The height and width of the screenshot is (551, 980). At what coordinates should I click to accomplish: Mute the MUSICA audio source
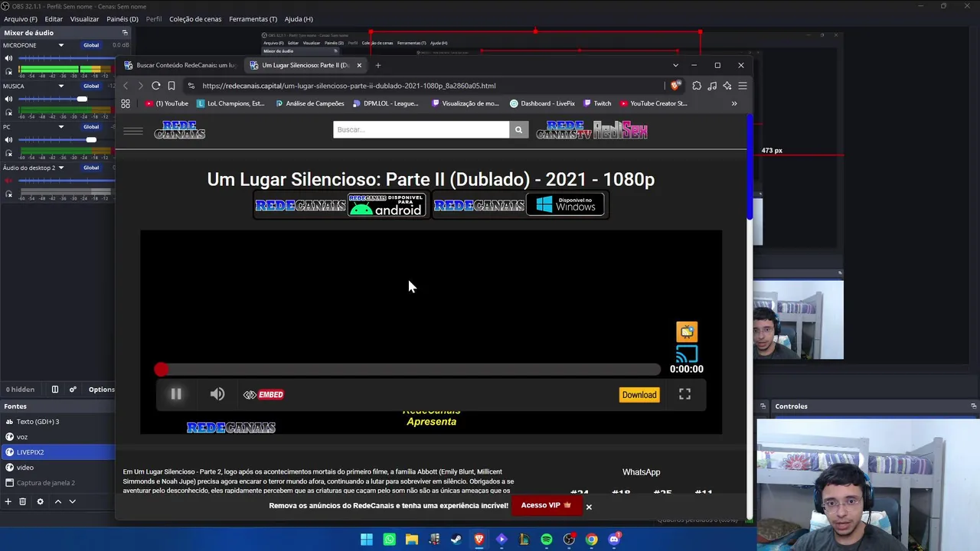click(x=9, y=99)
